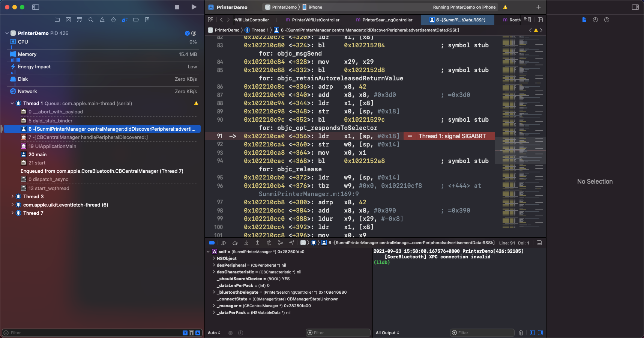The height and width of the screenshot is (338, 644).
Task: Toggle breakpoints activation in debug bar
Action: pyautogui.click(x=212, y=243)
